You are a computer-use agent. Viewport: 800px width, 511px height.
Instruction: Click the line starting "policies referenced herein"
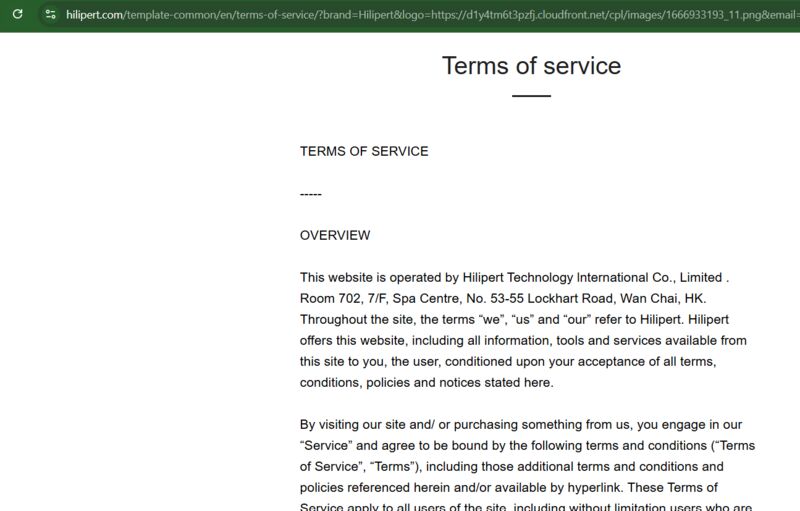tap(509, 488)
